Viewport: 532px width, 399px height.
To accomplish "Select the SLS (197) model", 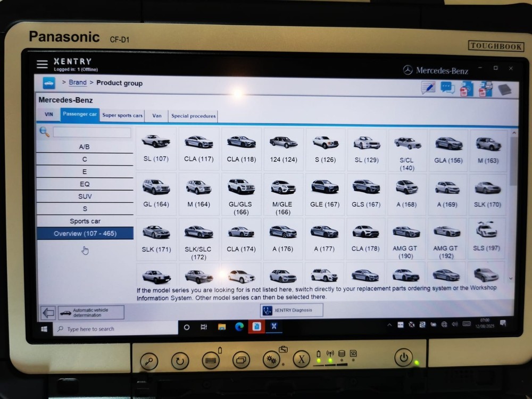I will click(x=486, y=239).
